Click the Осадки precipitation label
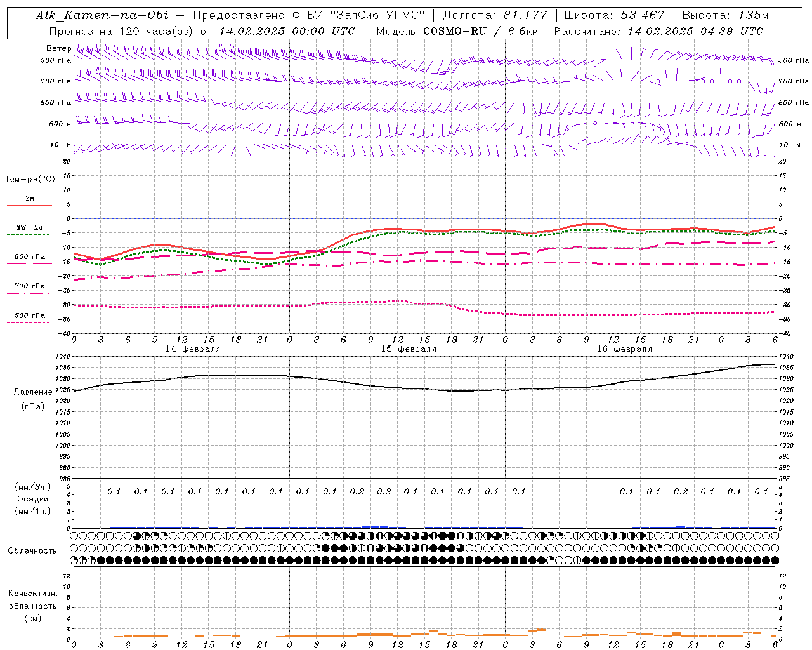 [33, 499]
